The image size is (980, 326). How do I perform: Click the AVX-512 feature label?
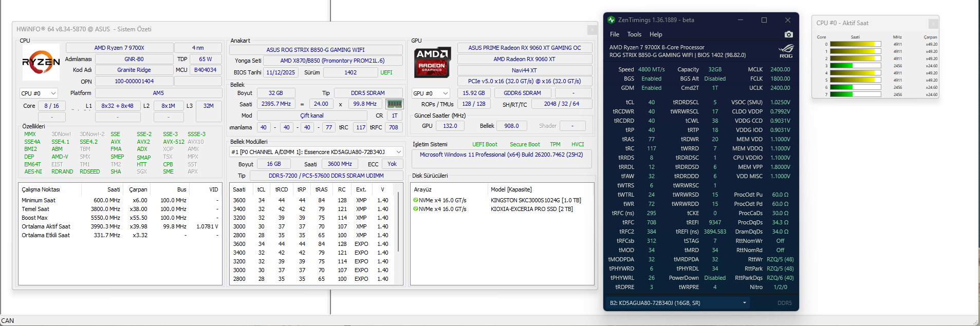[x=174, y=142]
